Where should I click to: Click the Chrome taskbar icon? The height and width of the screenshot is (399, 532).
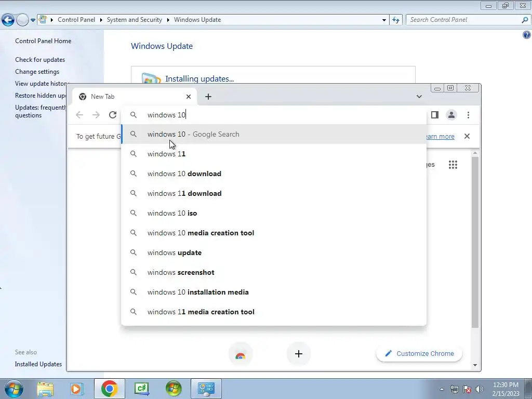point(109,389)
